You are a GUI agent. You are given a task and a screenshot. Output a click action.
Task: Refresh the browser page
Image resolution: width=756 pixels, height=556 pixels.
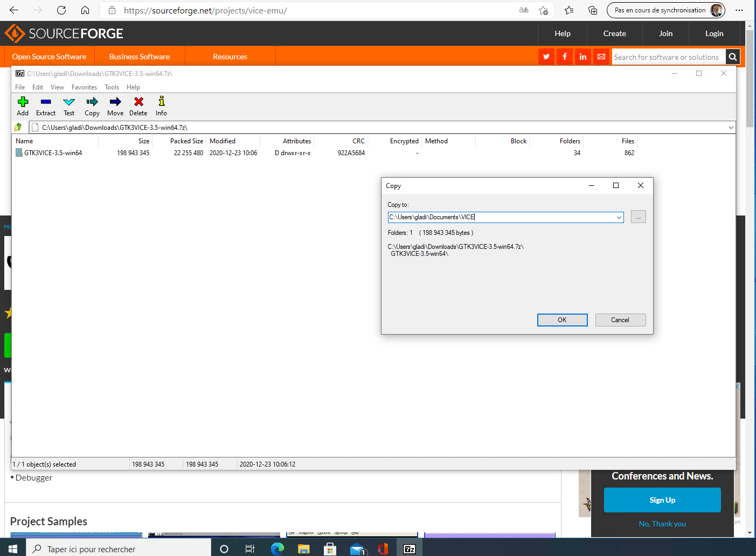[61, 10]
